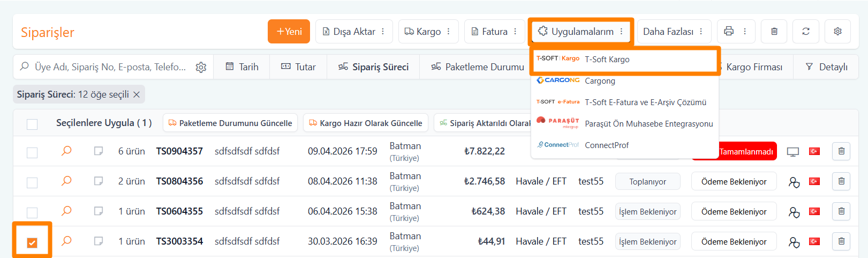Open note icon for order TS0604355
The image size is (868, 258).
tap(99, 211)
